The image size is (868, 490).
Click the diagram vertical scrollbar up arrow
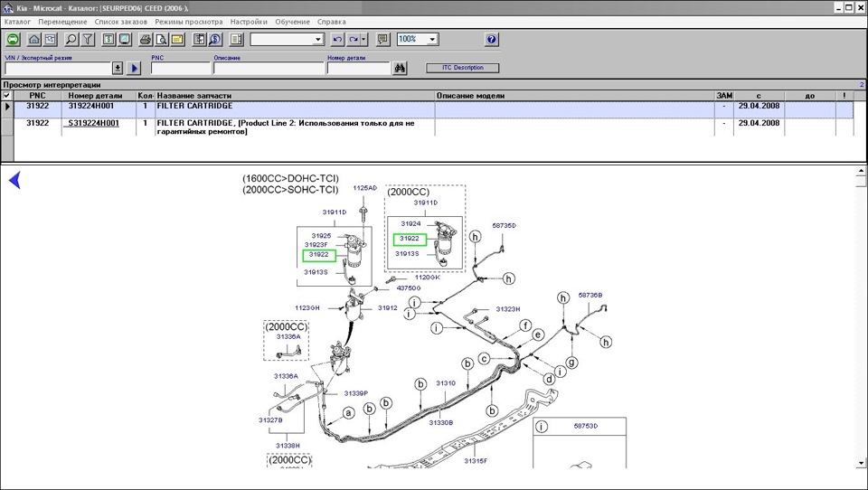(x=861, y=171)
